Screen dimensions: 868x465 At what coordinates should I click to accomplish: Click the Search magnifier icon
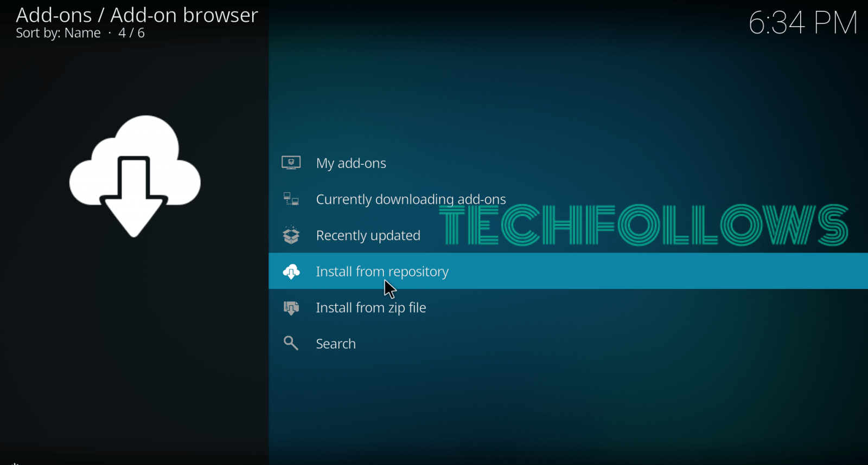291,344
